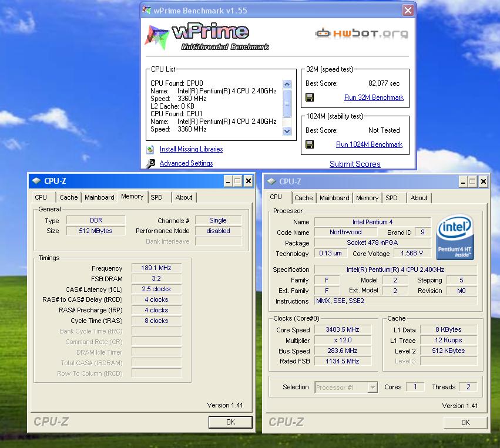Click the 2.5 clocks CAS latency value
Screen dimensions: 500x448
click(156, 289)
